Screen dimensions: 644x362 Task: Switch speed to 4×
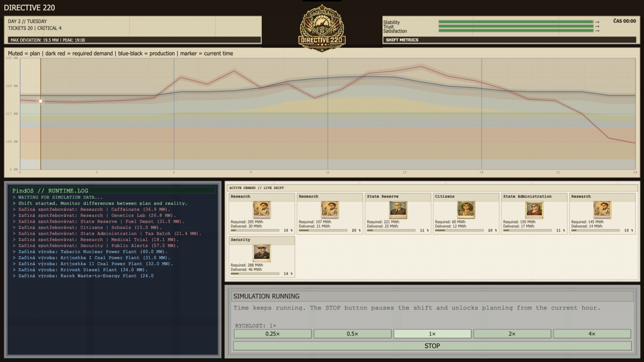[x=592, y=334]
